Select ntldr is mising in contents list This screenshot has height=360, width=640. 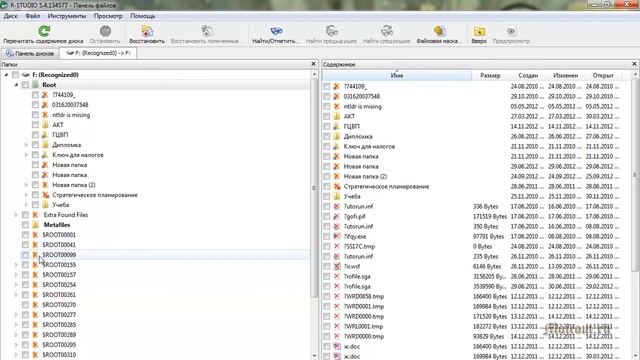pos(362,107)
